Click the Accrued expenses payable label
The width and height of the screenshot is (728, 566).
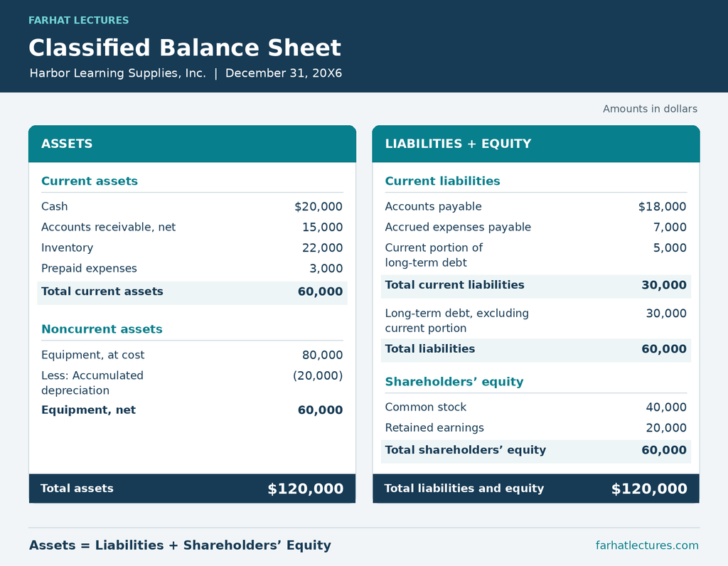[458, 227]
